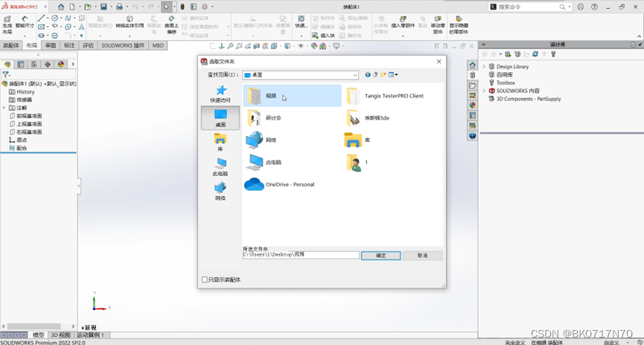Screen dimensions: 644x345
Task: Open the search command dropdown arrow
Action: [x=570, y=7]
